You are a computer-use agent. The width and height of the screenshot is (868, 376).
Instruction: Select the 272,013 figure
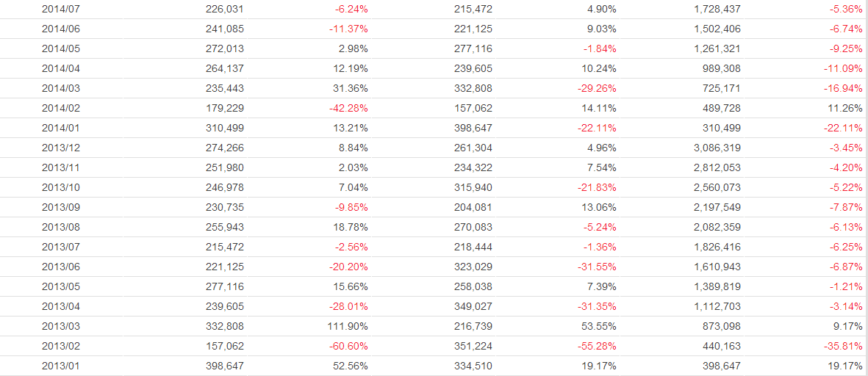point(224,48)
